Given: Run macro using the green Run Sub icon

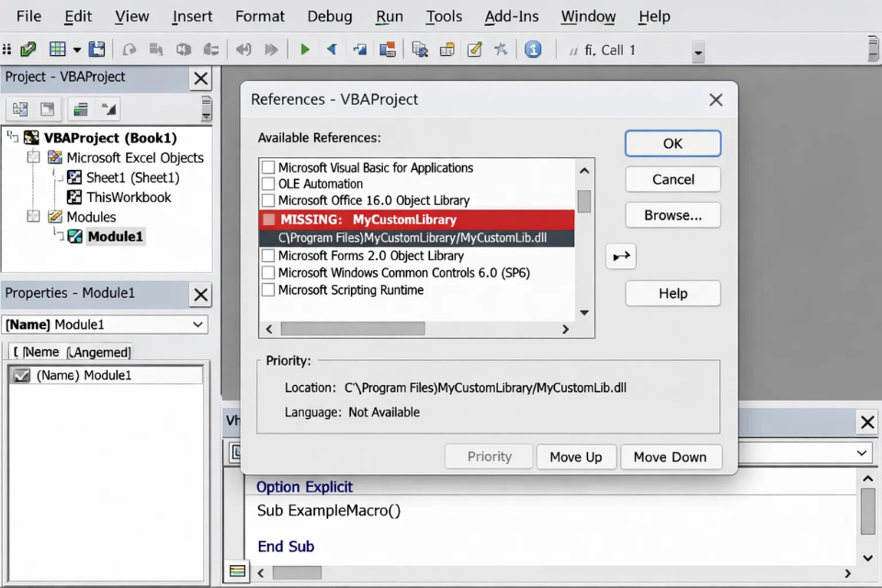Looking at the screenshot, I should (304, 49).
